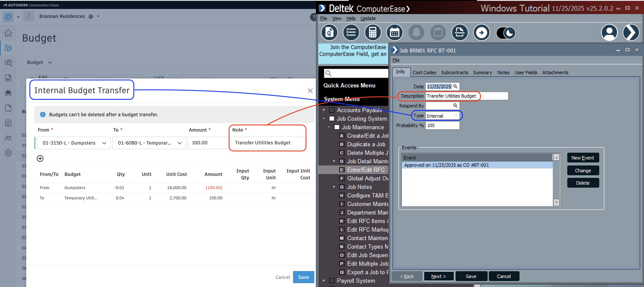The width and height of the screenshot is (644, 287).
Task: Check the Job Costing System checkbox
Action: tap(332, 118)
